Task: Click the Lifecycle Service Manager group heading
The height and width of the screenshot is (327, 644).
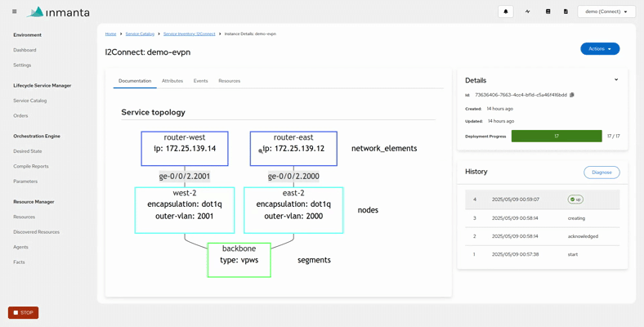Action: 42,86
